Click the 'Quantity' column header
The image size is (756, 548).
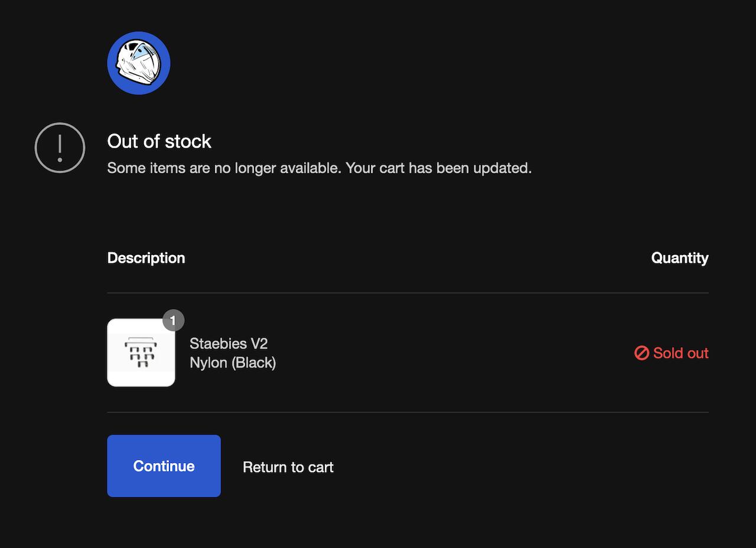point(680,258)
